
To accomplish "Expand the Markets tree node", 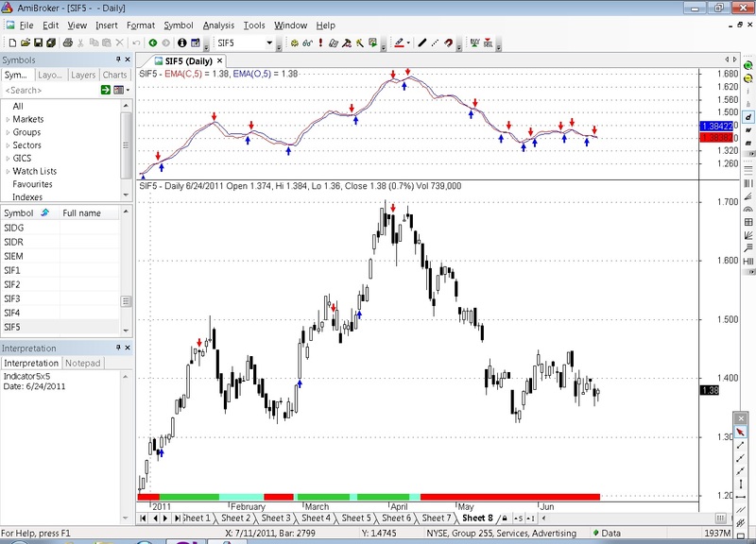I will coord(8,120).
